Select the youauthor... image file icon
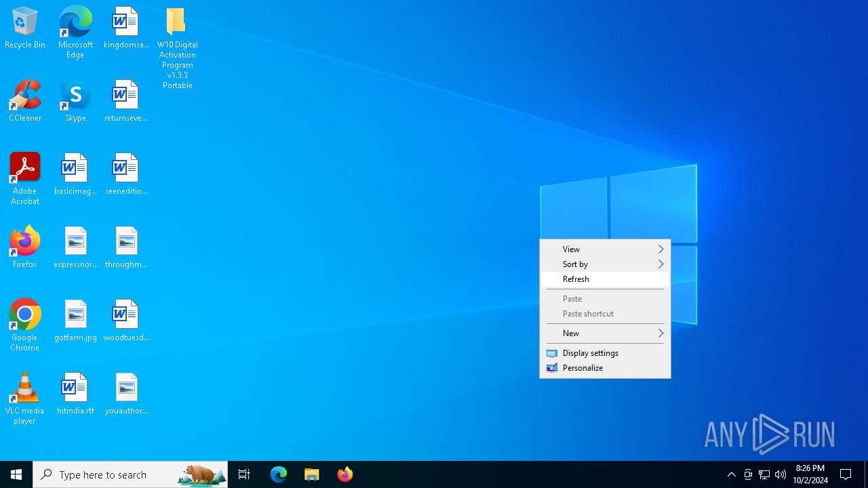This screenshot has height=488, width=868. tap(126, 394)
